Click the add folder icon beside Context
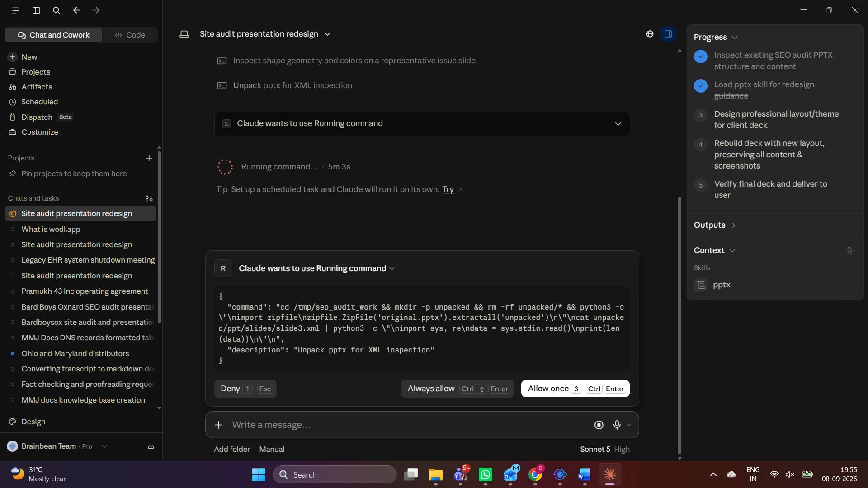Viewport: 868px width, 488px height. pos(851,250)
